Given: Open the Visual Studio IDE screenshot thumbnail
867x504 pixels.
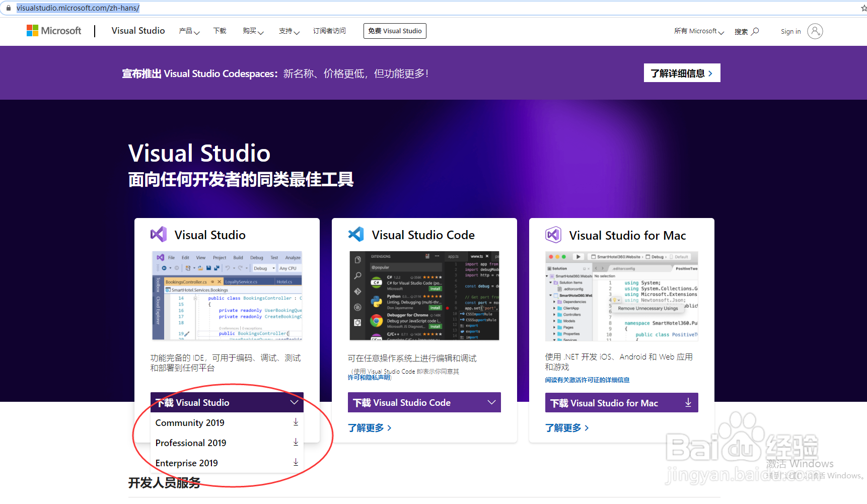Looking at the screenshot, I should [227, 296].
